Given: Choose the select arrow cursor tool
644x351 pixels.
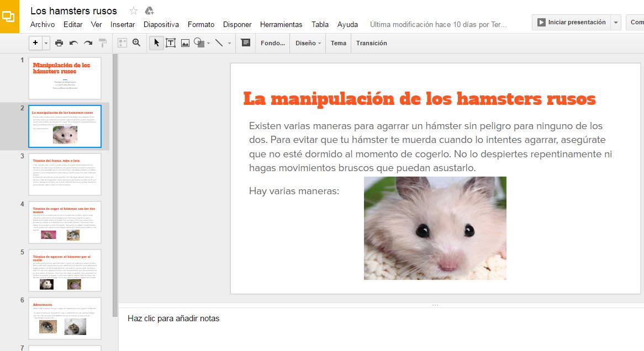Looking at the screenshot, I should pos(156,42).
